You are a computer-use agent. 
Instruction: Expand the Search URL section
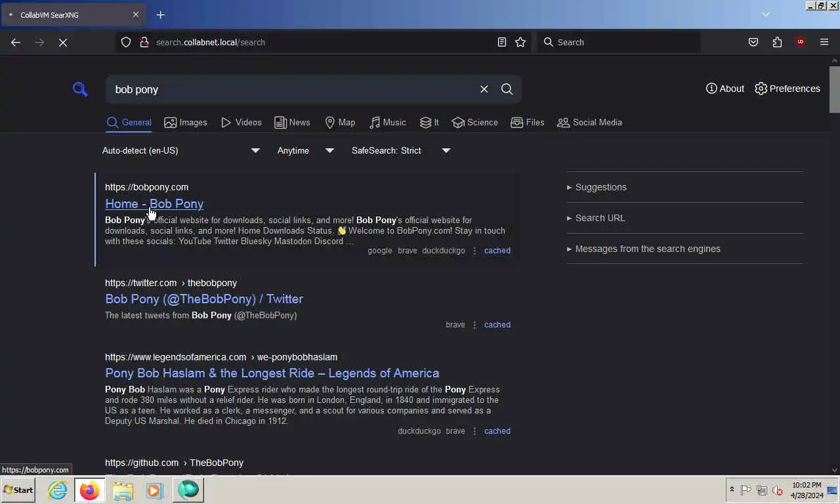click(596, 218)
